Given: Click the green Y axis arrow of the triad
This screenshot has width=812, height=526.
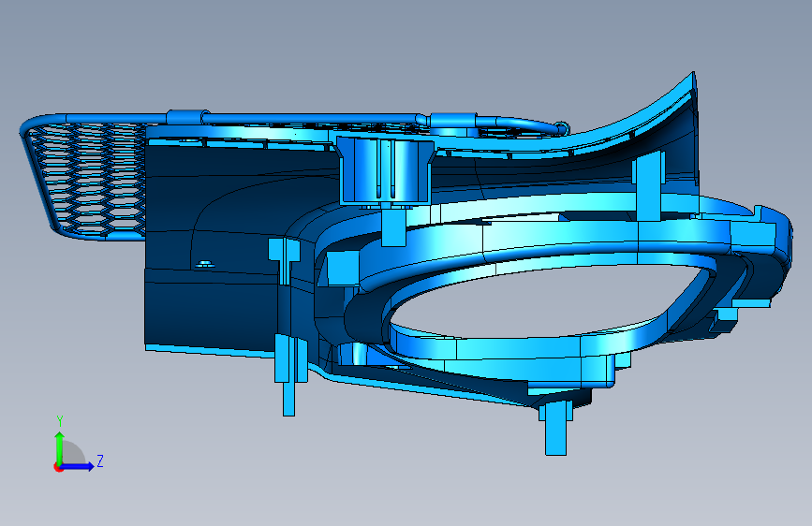Looking at the screenshot, I should point(60,447).
